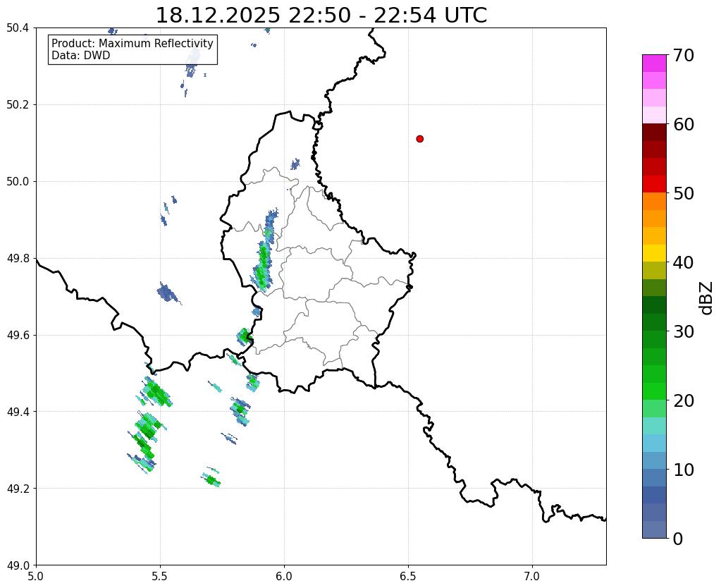This screenshot has width=721, height=588.
Task: Click the colorbar value '30'
Action: click(x=684, y=331)
